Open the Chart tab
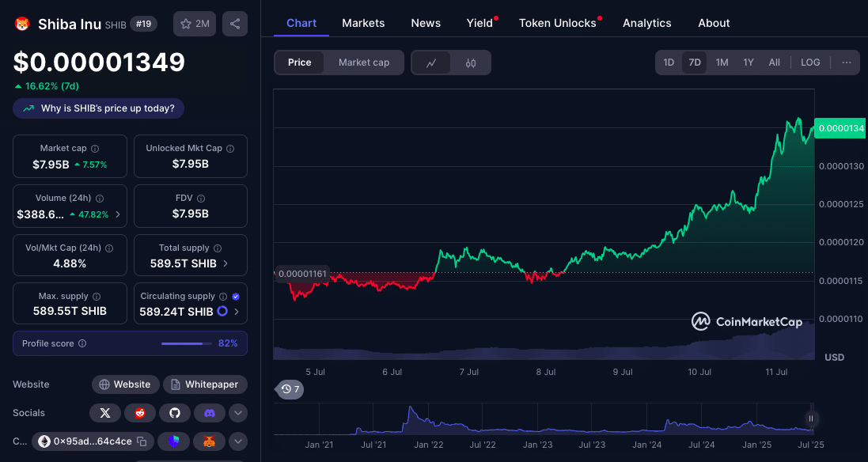Image resolution: width=868 pixels, height=462 pixels. 301,23
